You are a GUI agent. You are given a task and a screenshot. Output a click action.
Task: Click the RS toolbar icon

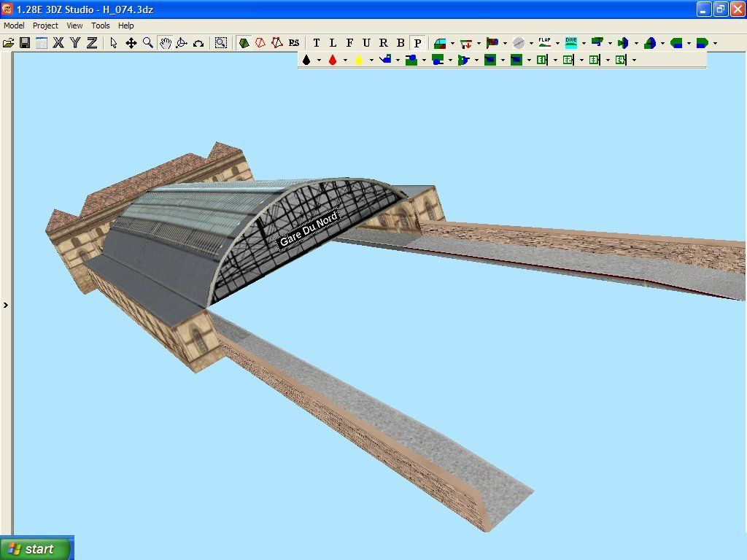tap(294, 43)
